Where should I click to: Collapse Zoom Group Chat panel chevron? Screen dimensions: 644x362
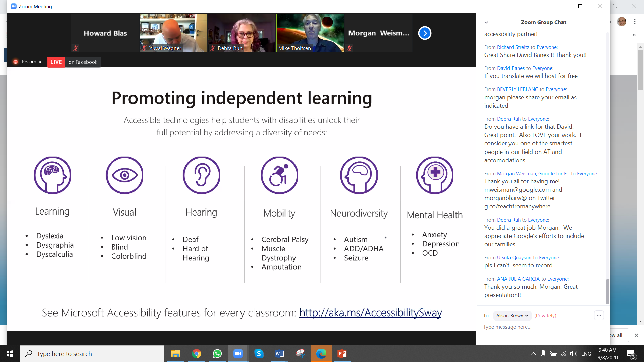(486, 22)
